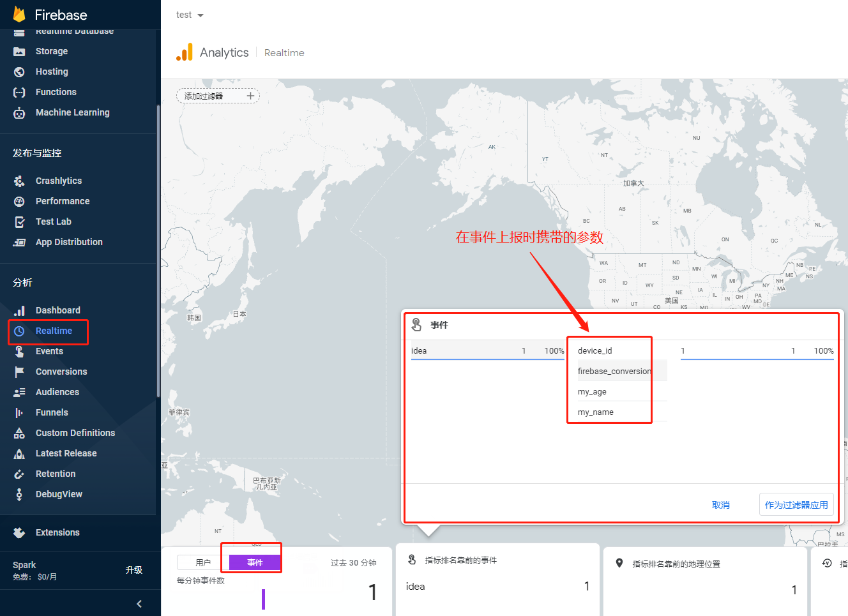
Task: Open the Crashlytics icon
Action: 19,181
